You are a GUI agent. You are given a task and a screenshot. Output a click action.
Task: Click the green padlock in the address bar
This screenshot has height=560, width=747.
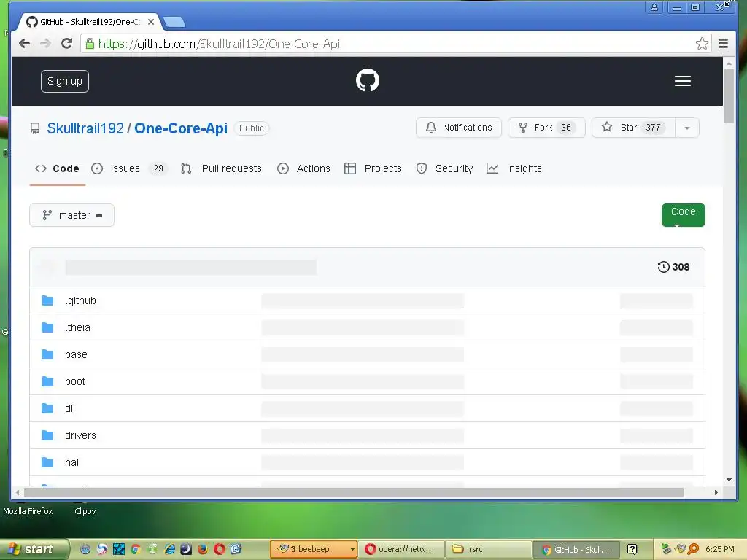point(90,44)
